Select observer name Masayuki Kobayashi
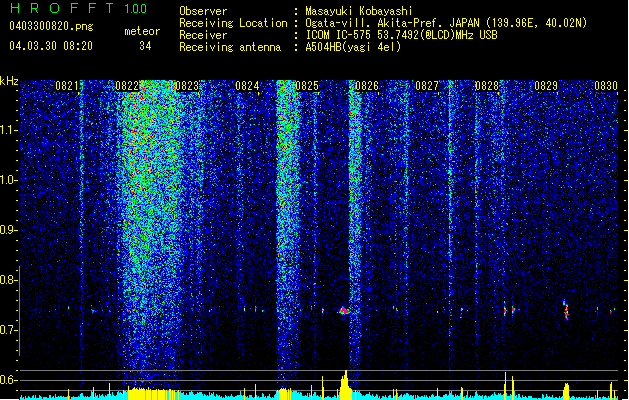 click(x=359, y=11)
